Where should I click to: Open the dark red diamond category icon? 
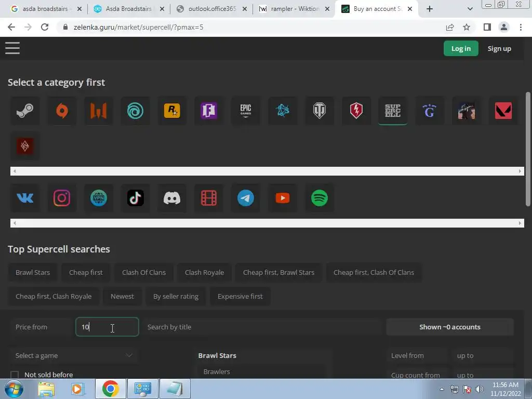point(25,146)
